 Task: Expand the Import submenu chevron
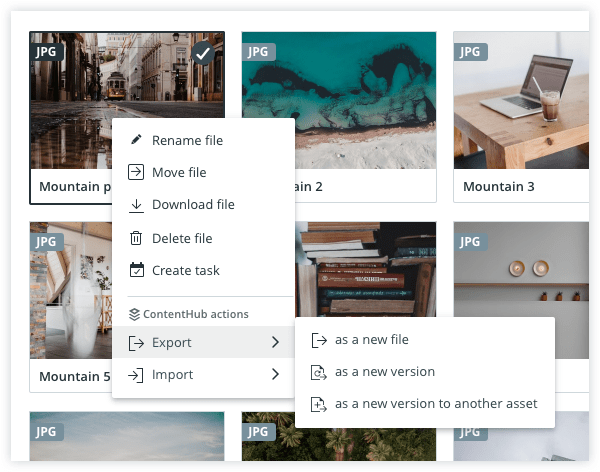[275, 374]
